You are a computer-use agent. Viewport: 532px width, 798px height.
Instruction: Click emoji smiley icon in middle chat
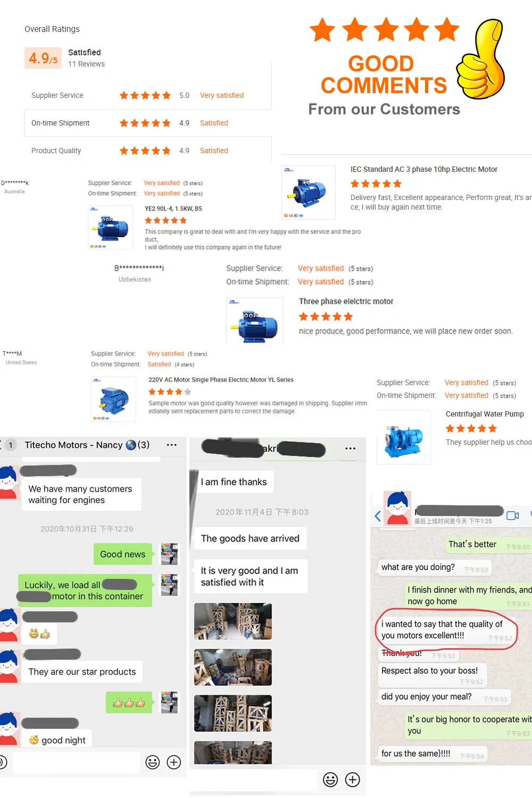pyautogui.click(x=330, y=780)
